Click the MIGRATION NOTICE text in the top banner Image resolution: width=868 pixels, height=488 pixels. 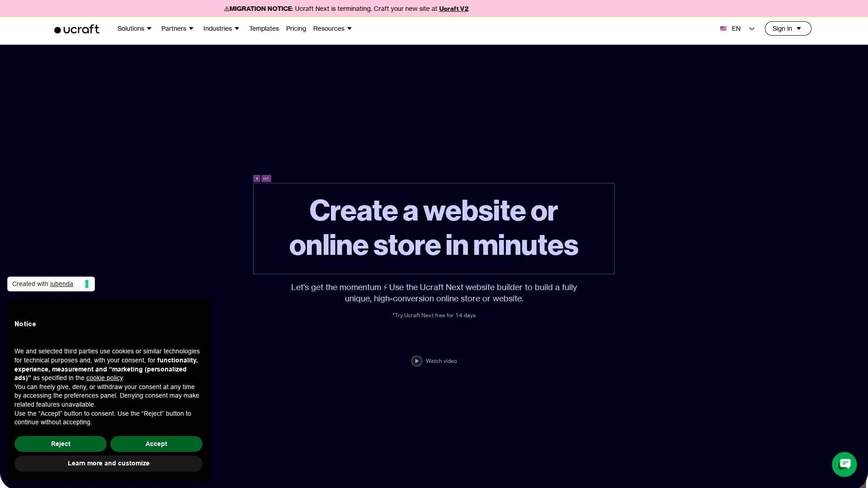261,9
